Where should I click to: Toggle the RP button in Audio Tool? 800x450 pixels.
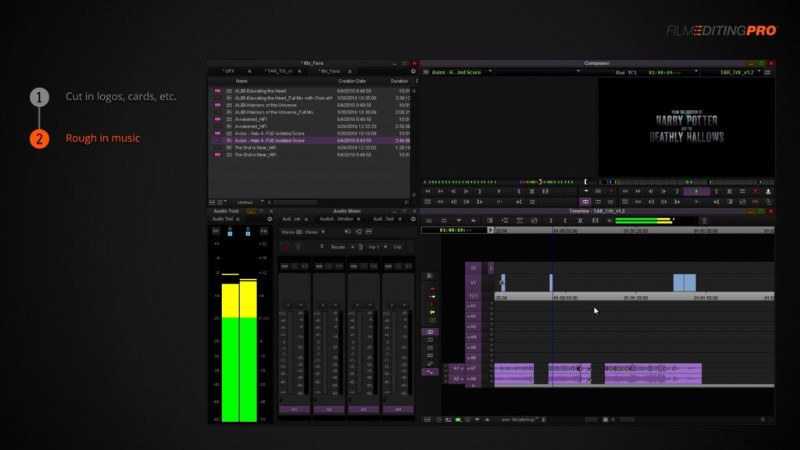[216, 232]
